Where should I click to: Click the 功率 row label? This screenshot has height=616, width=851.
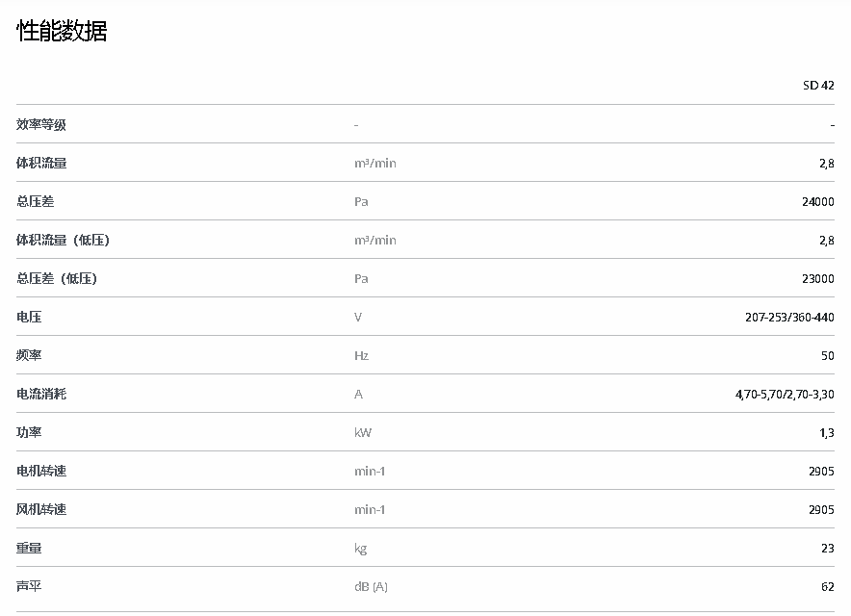29,432
